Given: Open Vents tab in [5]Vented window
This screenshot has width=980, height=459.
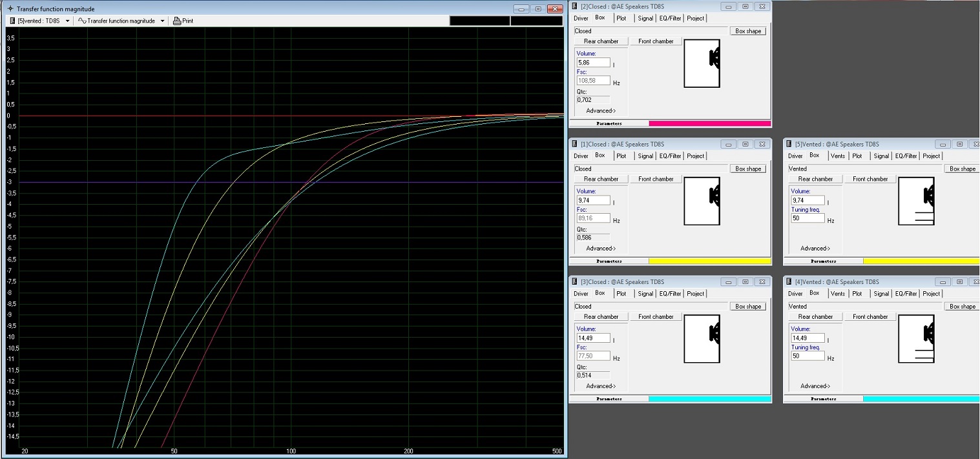Looking at the screenshot, I should [837, 156].
